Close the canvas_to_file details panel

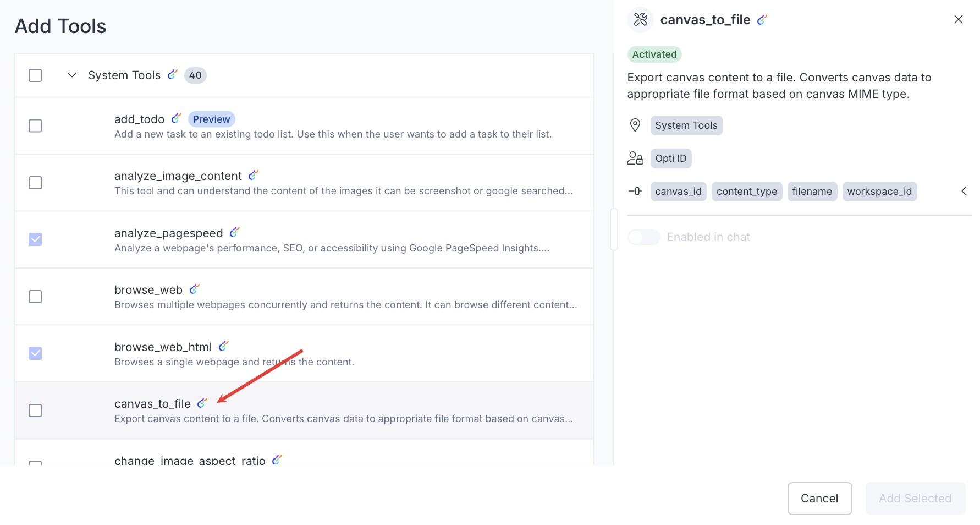(x=958, y=20)
